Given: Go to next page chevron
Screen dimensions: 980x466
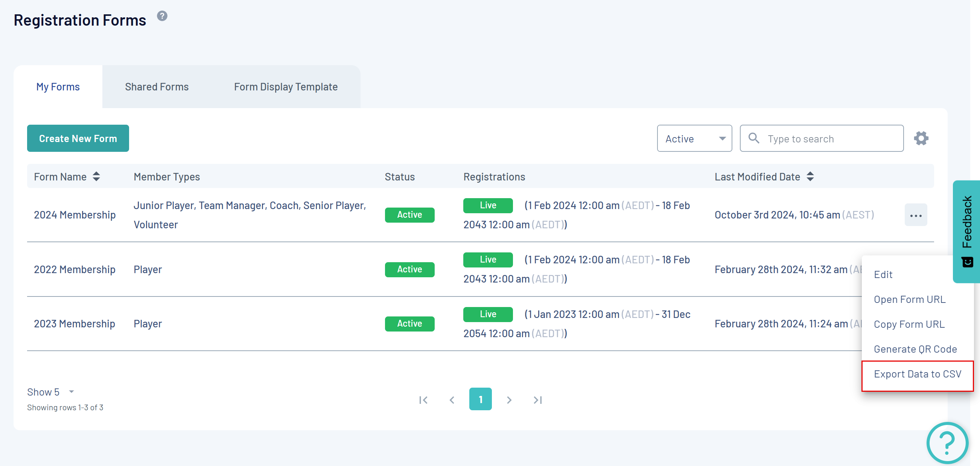Looking at the screenshot, I should 509,400.
